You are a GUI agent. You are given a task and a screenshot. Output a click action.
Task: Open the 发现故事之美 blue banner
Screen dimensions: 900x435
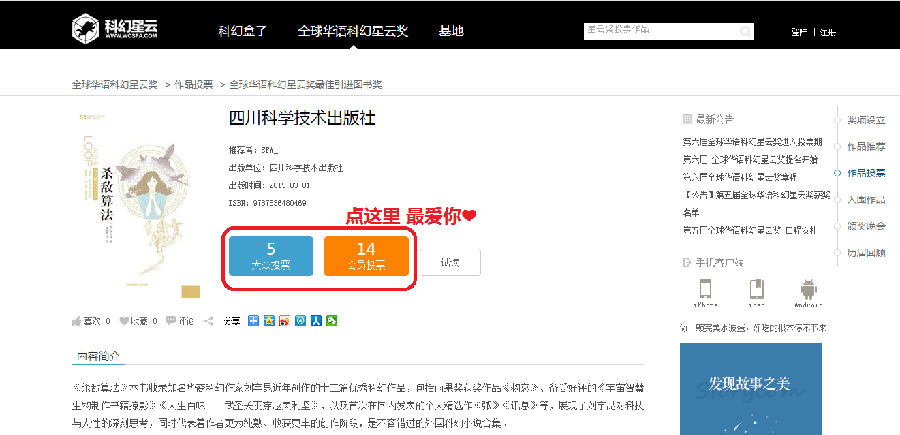coord(751,389)
